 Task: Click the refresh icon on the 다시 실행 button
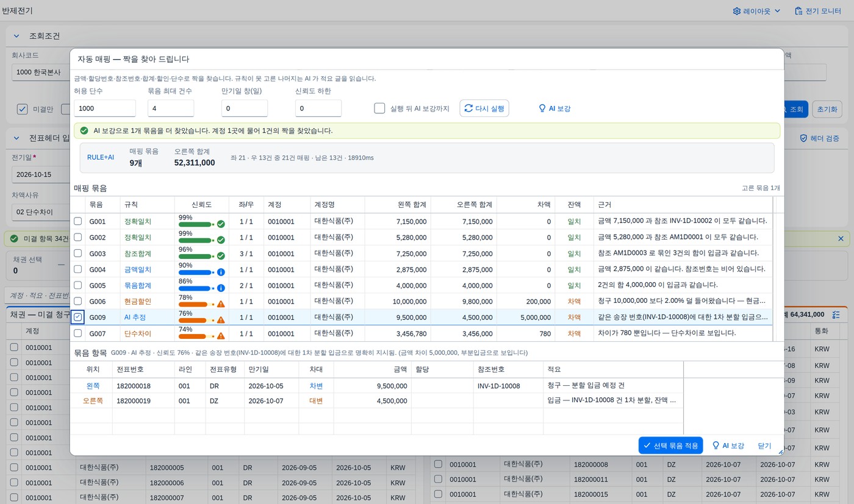tap(468, 108)
